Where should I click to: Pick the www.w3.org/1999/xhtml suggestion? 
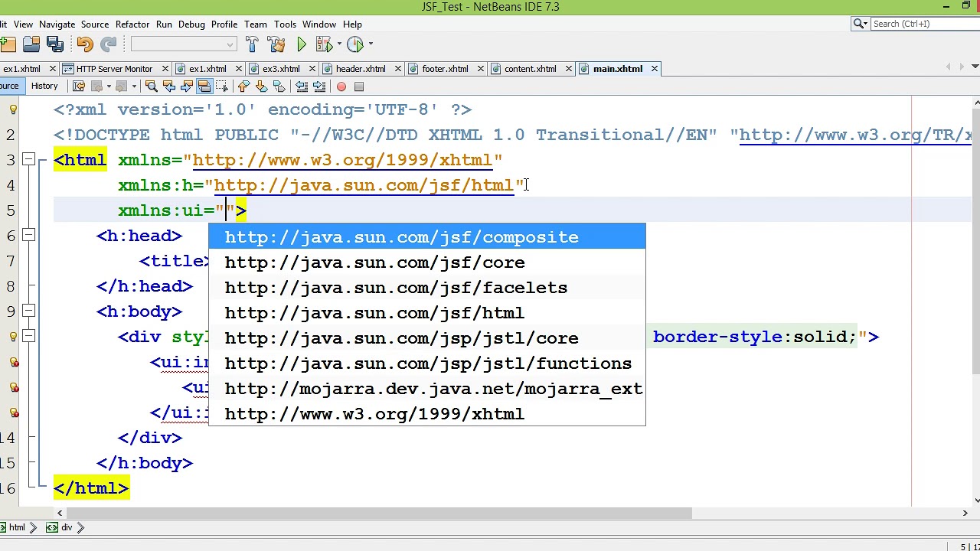[x=427, y=414]
